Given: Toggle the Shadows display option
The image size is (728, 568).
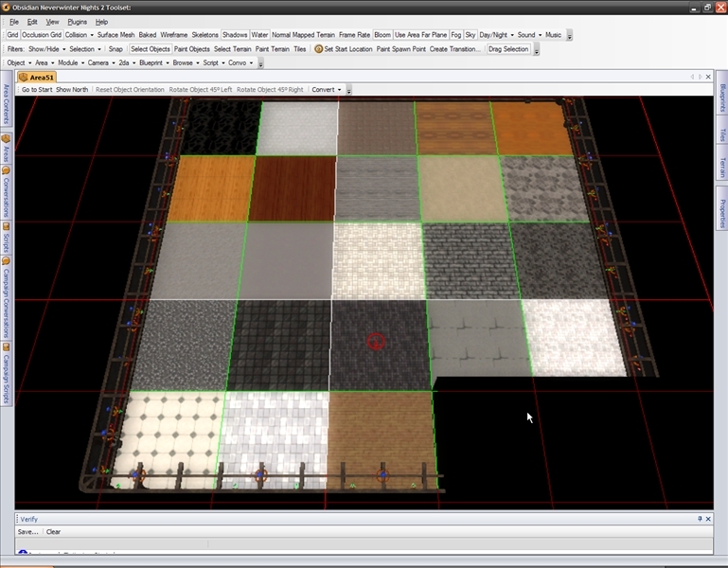Looking at the screenshot, I should click(235, 35).
